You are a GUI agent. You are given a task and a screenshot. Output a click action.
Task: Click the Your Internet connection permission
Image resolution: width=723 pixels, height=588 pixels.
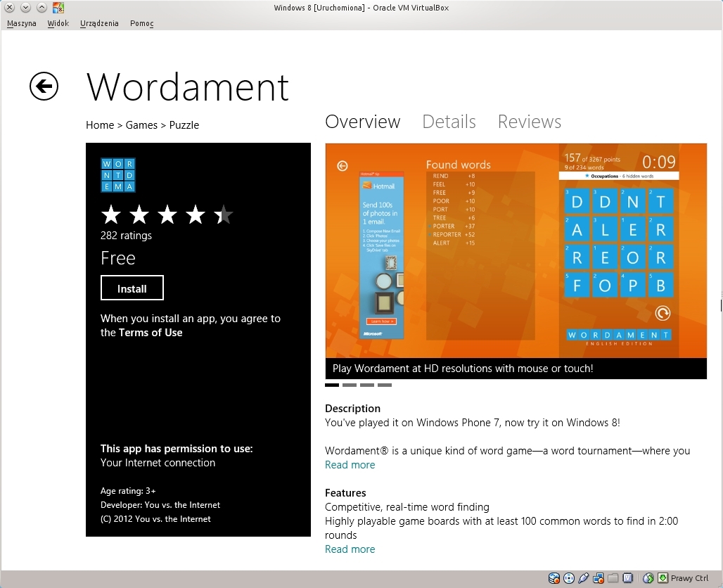pos(158,463)
